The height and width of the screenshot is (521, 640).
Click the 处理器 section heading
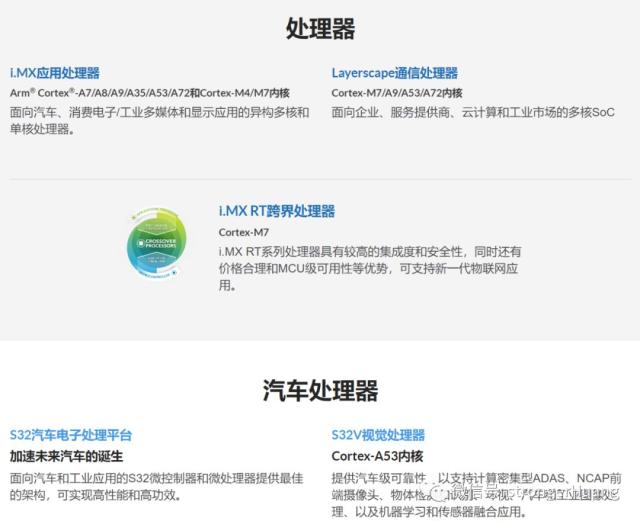point(320,28)
